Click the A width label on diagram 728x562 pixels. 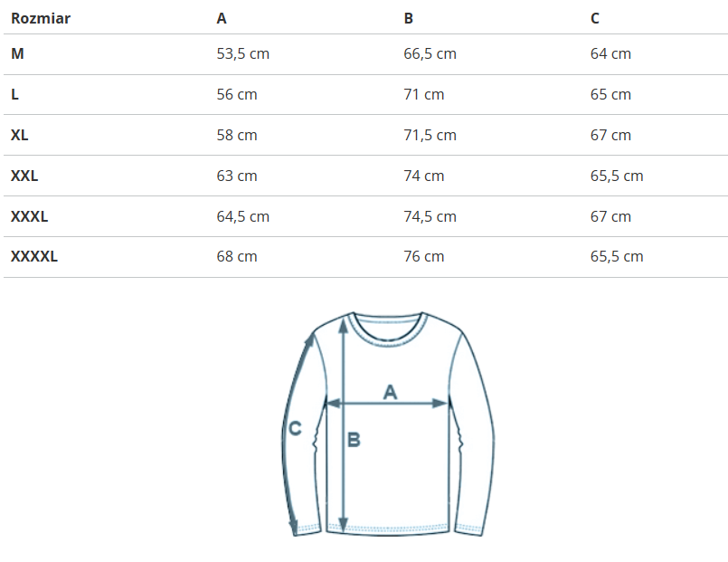point(390,392)
